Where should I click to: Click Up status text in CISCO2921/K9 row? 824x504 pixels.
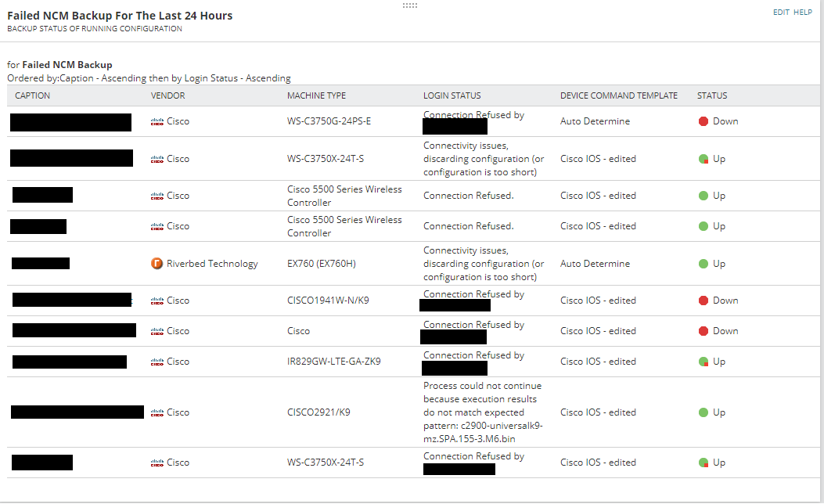pyautogui.click(x=719, y=412)
